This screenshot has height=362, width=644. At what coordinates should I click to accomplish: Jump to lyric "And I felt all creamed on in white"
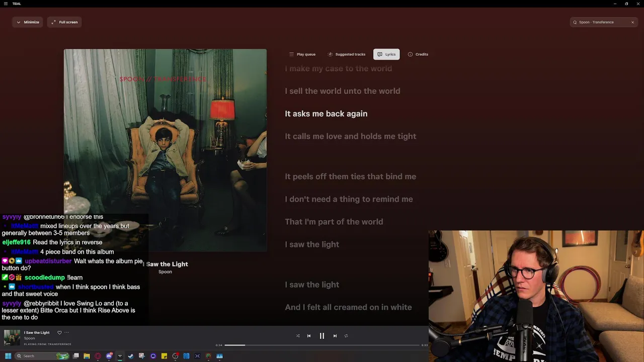coord(348,307)
